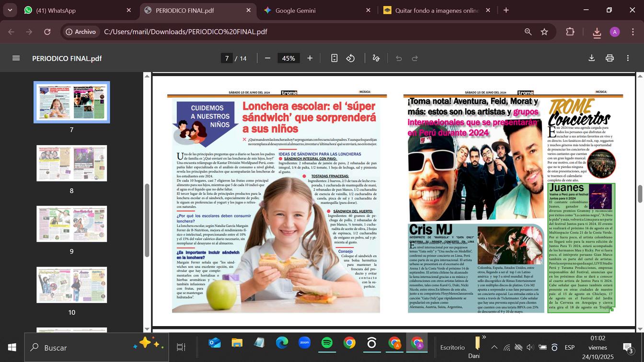Open the Extensions puzzle icon
Image resolution: width=644 pixels, height=362 pixels.
(570, 32)
